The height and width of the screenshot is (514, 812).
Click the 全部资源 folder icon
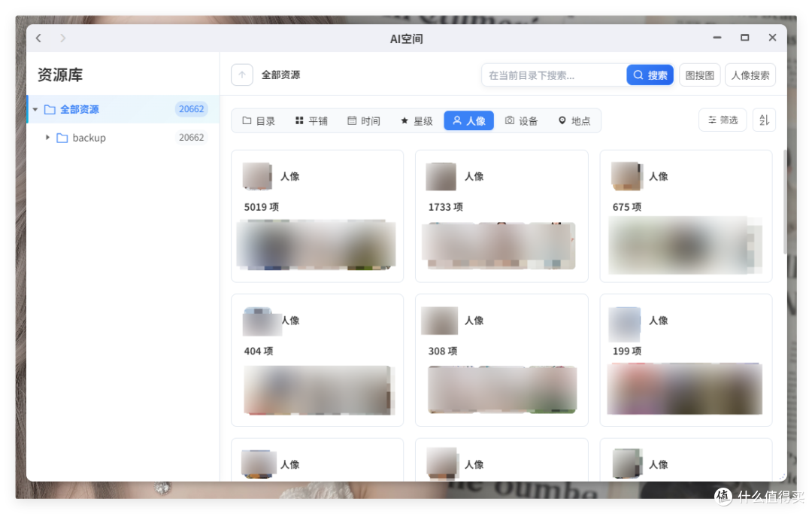click(50, 109)
